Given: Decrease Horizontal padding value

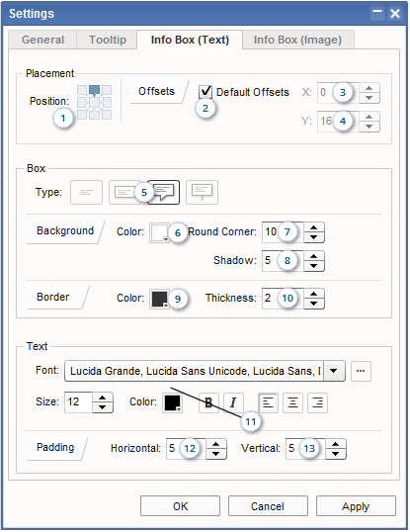Looking at the screenshot, I should (216, 454).
